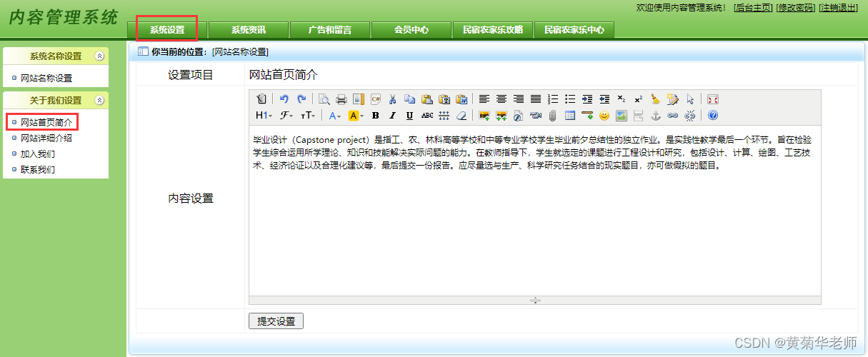Click the 提交设置 submit button

pyautogui.click(x=276, y=321)
